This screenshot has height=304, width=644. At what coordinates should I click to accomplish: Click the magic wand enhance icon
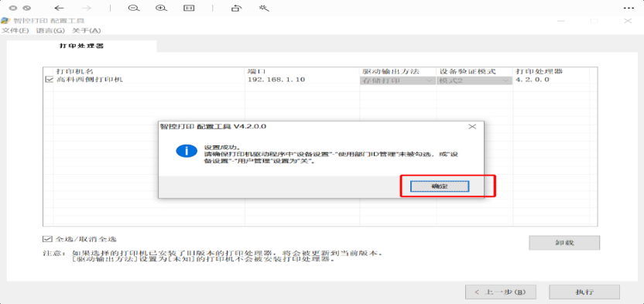[x=264, y=8]
